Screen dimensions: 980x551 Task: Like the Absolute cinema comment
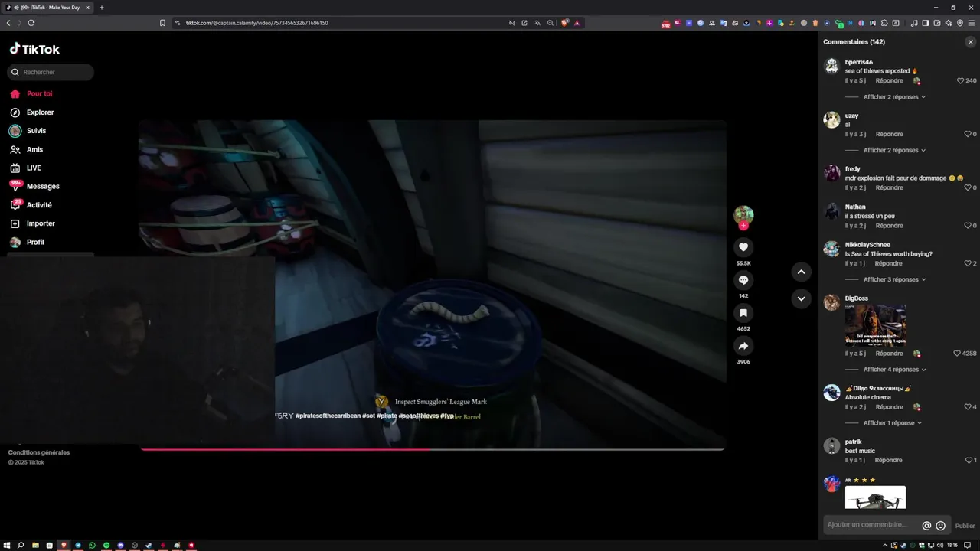pyautogui.click(x=968, y=407)
